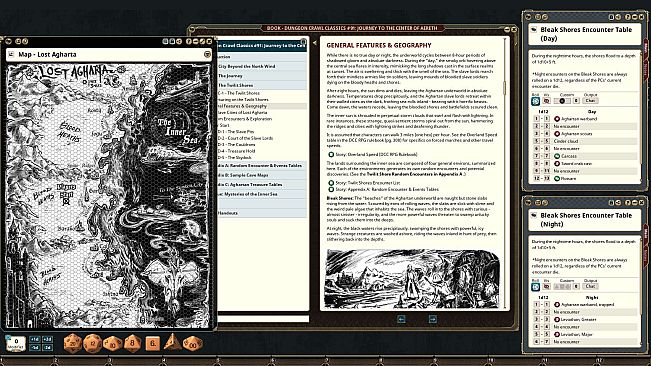Switch to Main side tab on Night table
This screenshot has width=651, height=366.
pyautogui.click(x=646, y=233)
